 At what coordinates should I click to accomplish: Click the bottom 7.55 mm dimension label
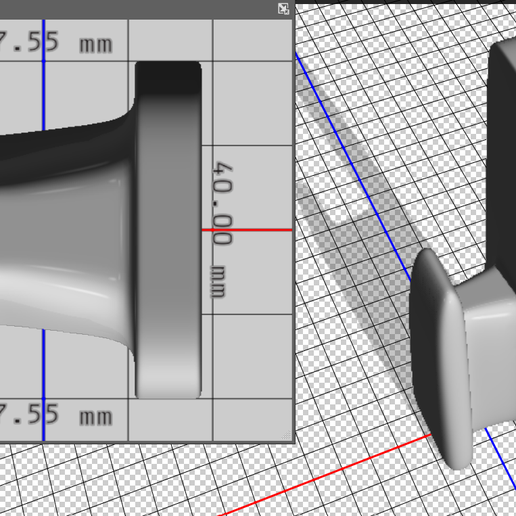(56, 415)
